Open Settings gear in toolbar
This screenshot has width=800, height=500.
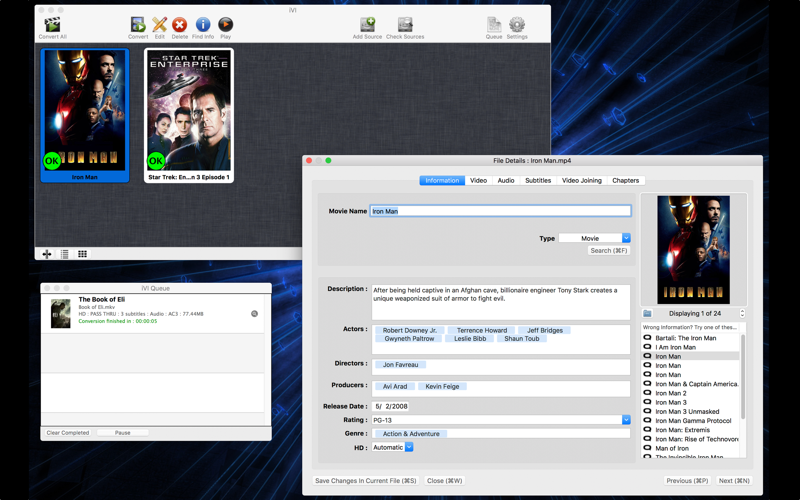click(517, 25)
